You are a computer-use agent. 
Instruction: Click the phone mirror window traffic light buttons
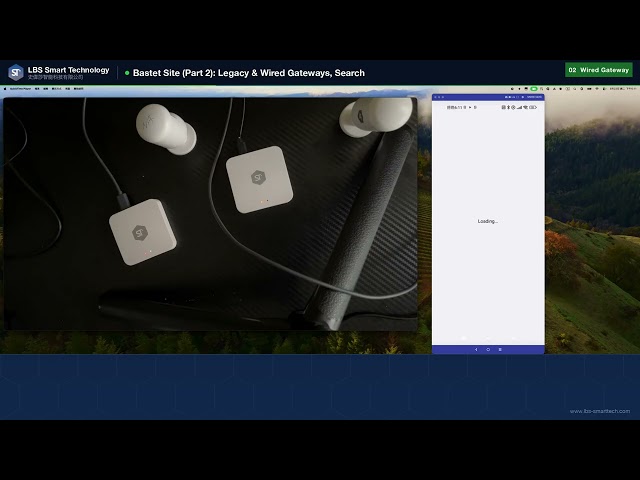tap(439, 97)
